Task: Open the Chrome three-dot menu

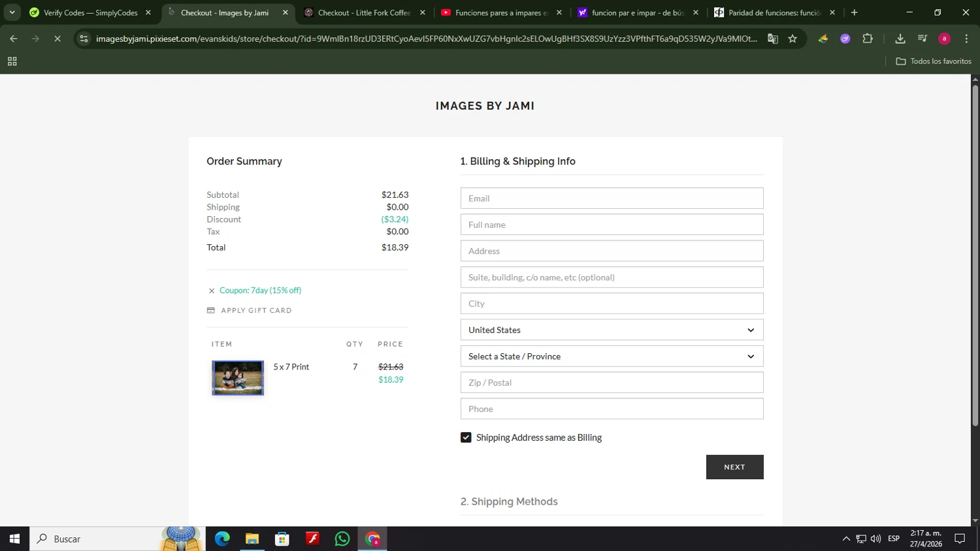Action: 966,39
